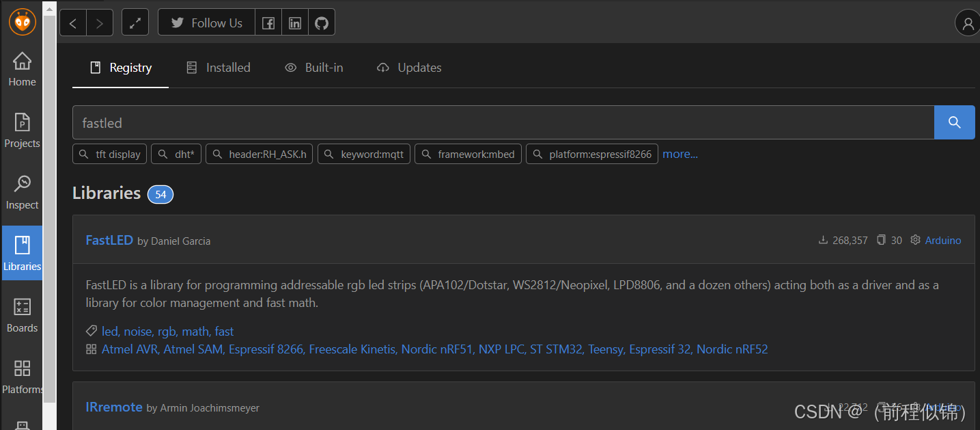Open the GitHub page icon

tap(322, 23)
